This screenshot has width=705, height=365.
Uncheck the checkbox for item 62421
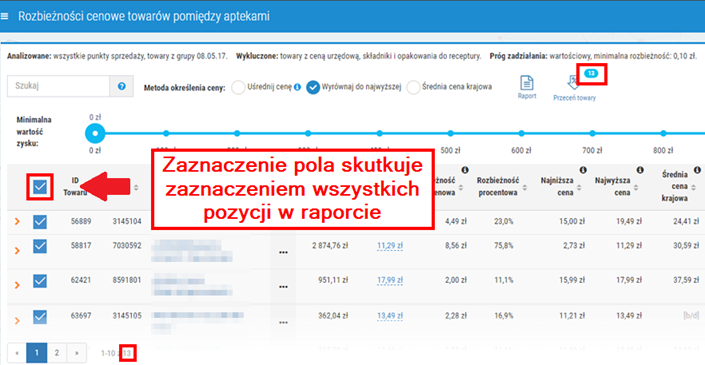point(40,281)
